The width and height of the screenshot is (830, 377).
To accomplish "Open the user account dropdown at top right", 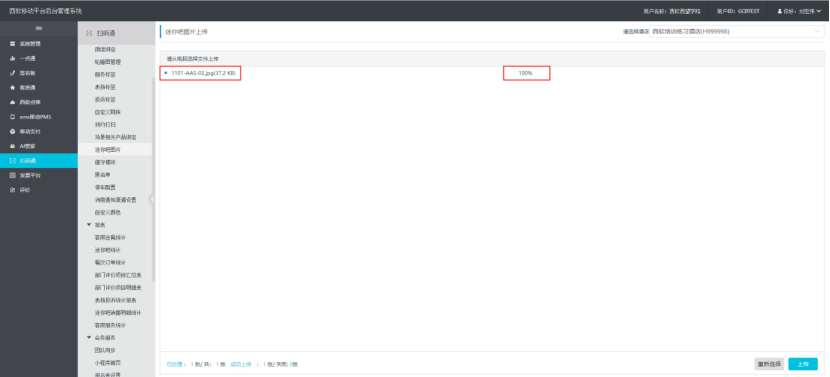I will (x=799, y=11).
